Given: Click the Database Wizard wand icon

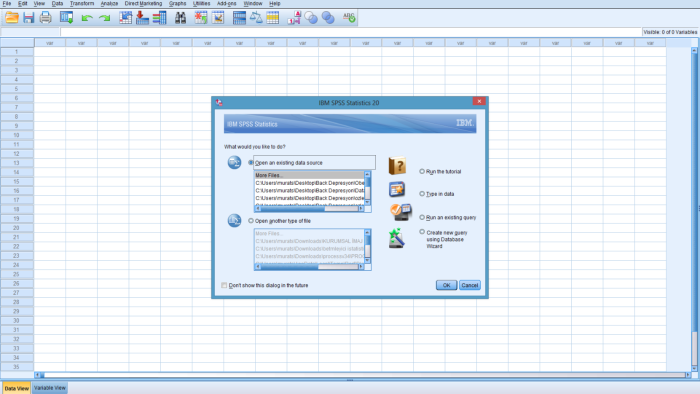Looking at the screenshot, I should click(396, 238).
